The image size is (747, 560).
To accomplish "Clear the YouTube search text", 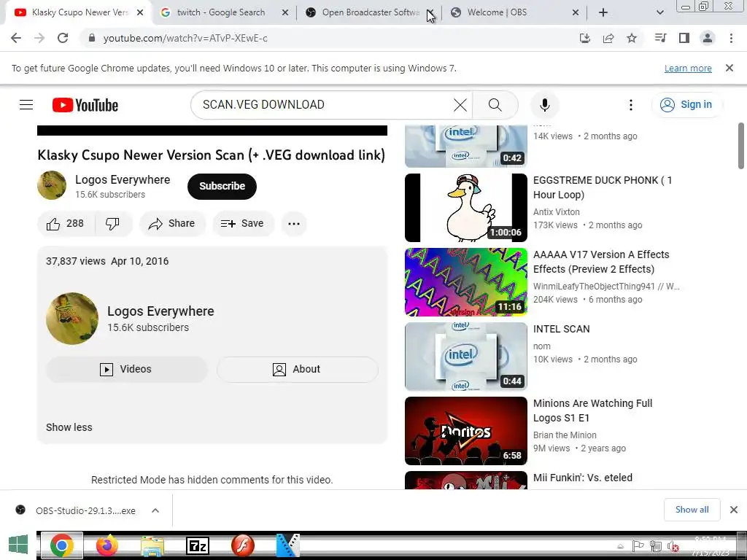I will 460,105.
